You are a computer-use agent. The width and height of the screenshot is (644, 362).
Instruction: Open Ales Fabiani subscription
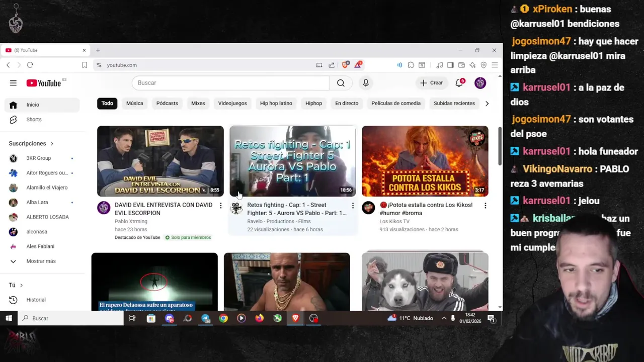coord(42,247)
